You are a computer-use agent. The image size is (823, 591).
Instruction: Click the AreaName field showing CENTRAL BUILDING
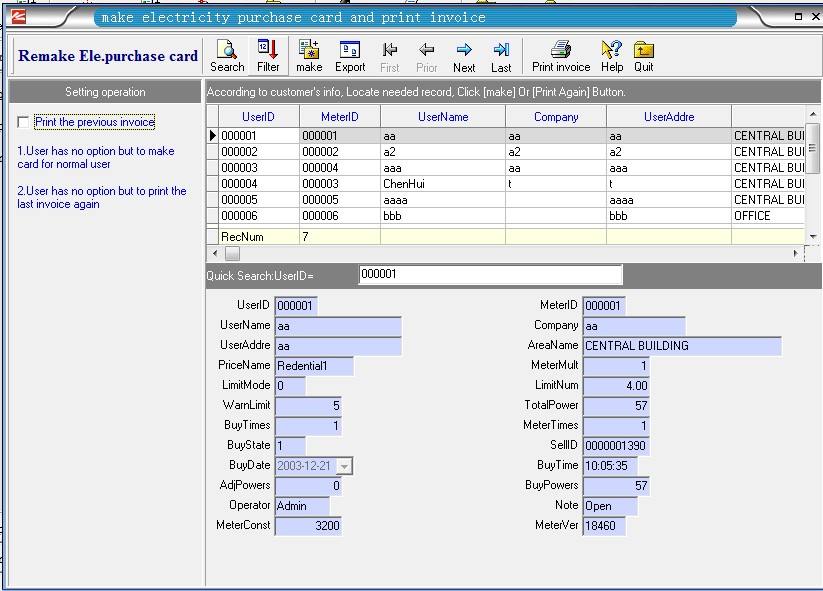[x=681, y=346]
